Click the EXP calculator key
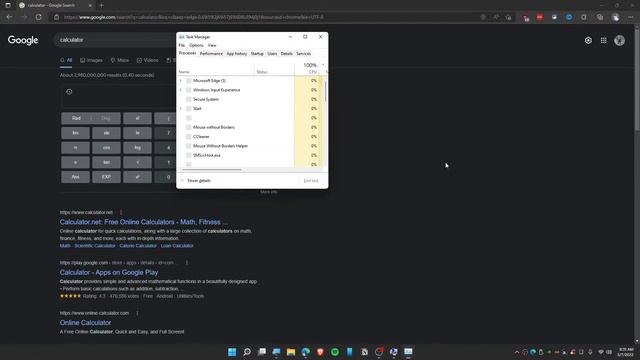This screenshot has width=640, height=360. tap(107, 177)
